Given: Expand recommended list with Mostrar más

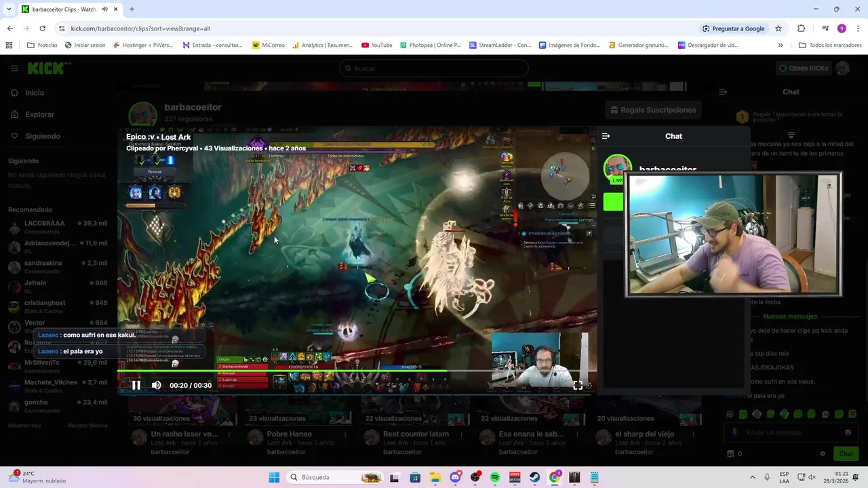Looking at the screenshot, I should pyautogui.click(x=24, y=426).
